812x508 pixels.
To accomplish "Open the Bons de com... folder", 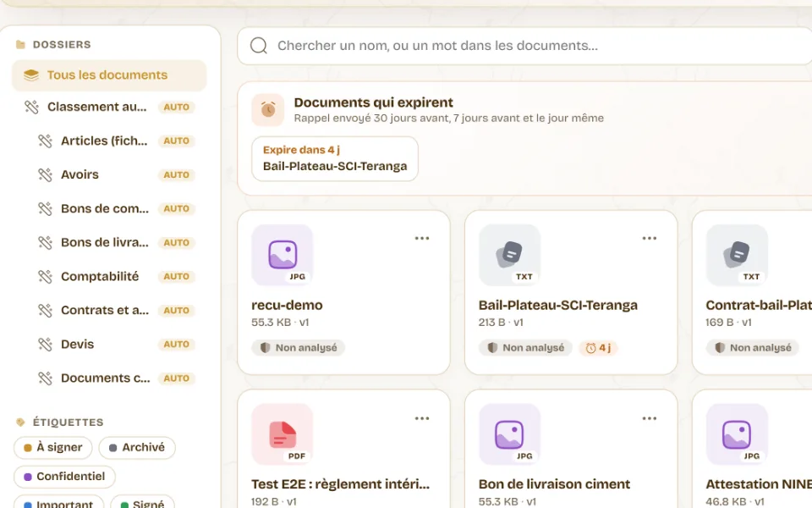I will pyautogui.click(x=116, y=208).
